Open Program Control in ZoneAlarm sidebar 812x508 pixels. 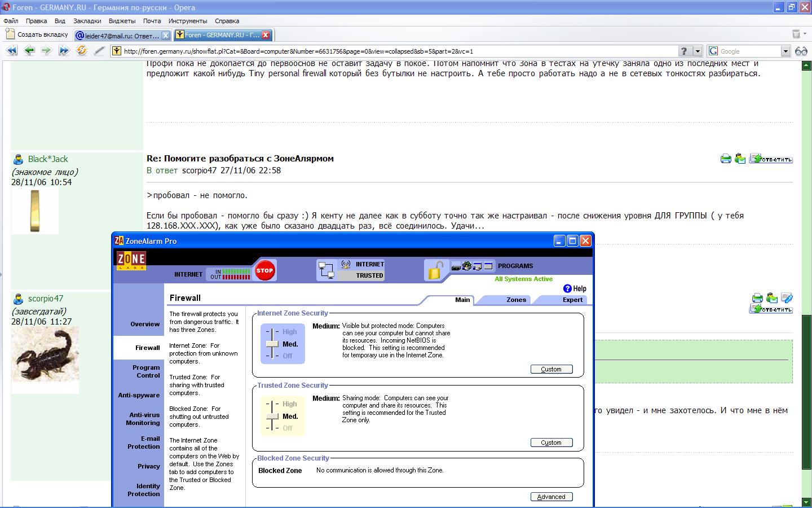[x=146, y=371]
